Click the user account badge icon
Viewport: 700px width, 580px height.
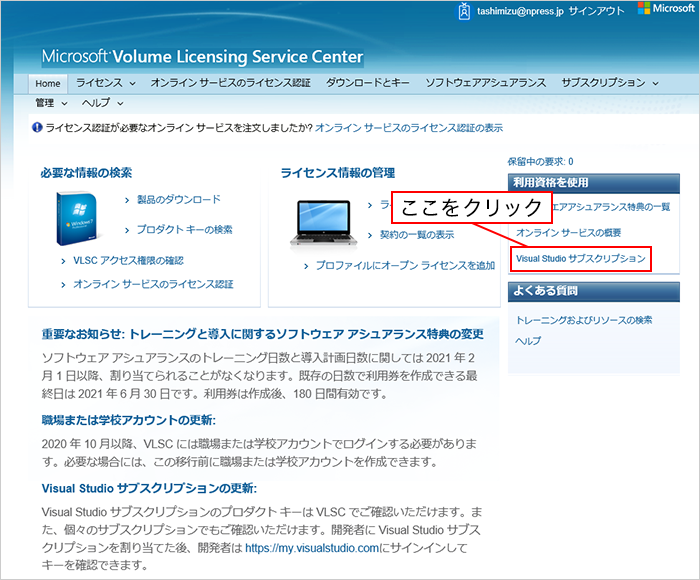pyautogui.click(x=464, y=11)
